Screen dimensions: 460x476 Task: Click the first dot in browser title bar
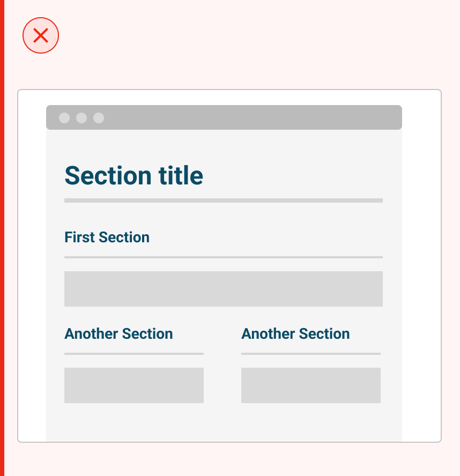(x=64, y=118)
